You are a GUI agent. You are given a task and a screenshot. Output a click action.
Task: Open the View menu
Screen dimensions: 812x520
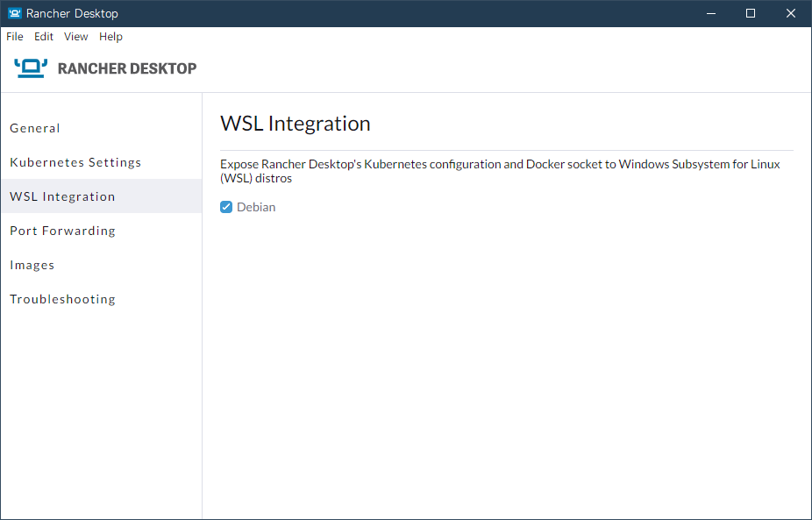click(76, 37)
